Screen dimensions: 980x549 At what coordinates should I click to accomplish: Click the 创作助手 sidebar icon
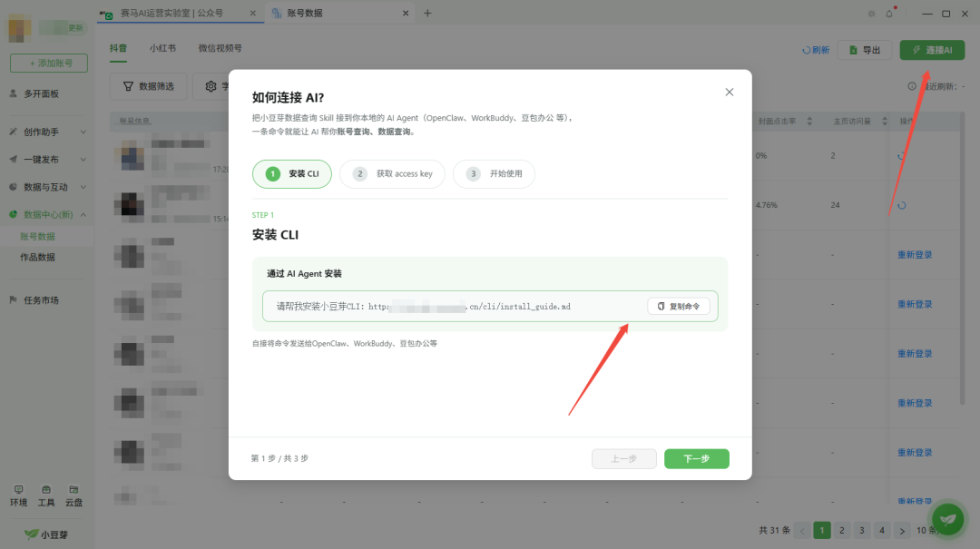(13, 132)
